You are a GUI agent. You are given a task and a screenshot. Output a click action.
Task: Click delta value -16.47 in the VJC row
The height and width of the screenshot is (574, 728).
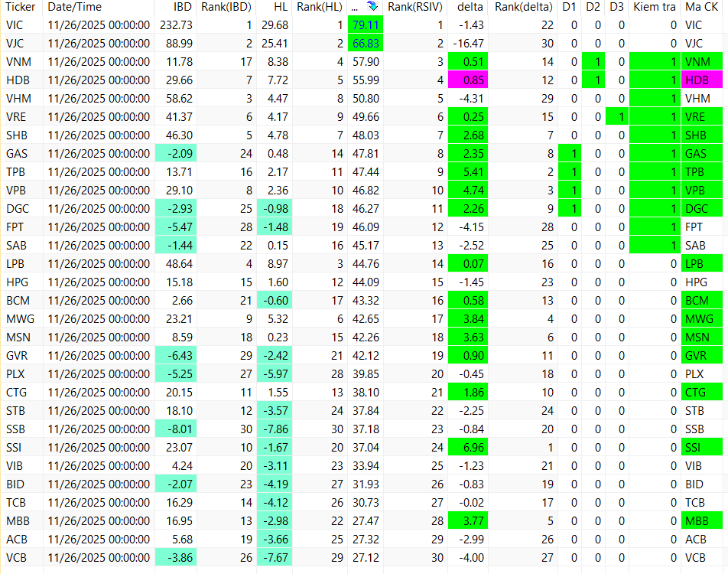click(x=468, y=44)
